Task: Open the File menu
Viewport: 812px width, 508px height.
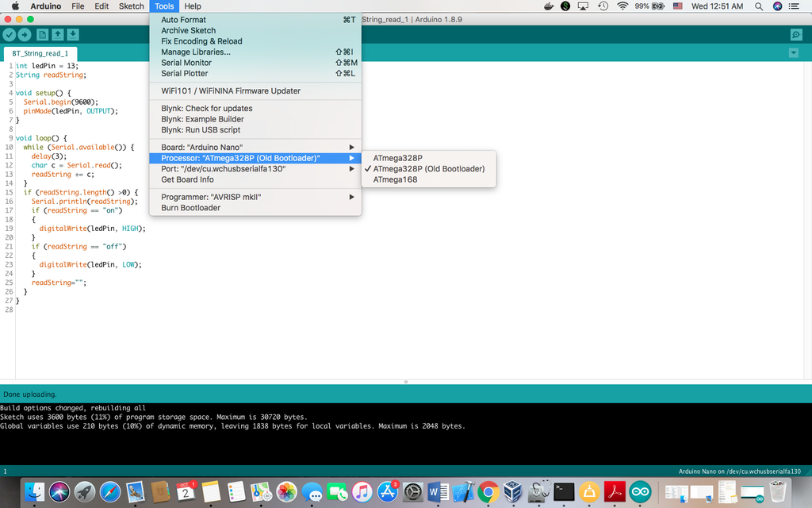Action: point(78,6)
